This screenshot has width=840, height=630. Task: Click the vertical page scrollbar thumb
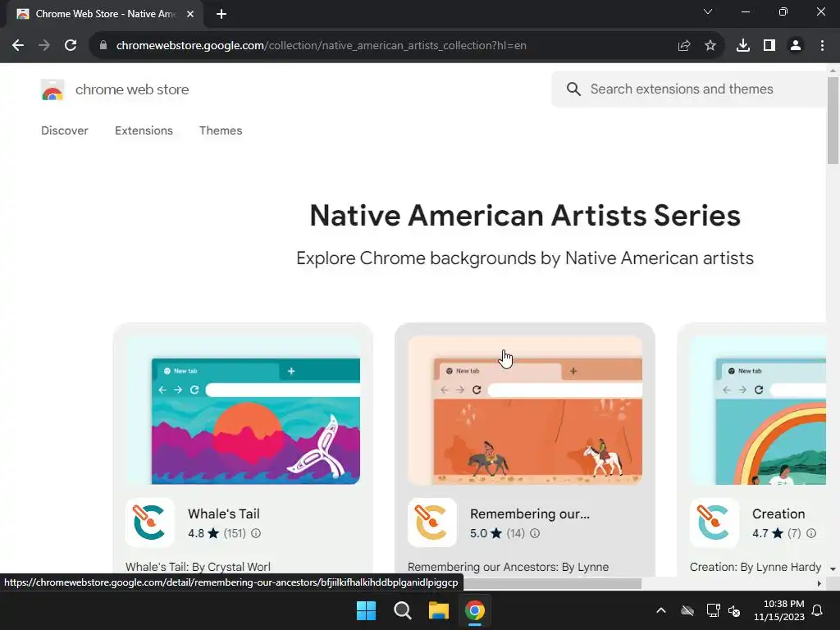(x=833, y=121)
